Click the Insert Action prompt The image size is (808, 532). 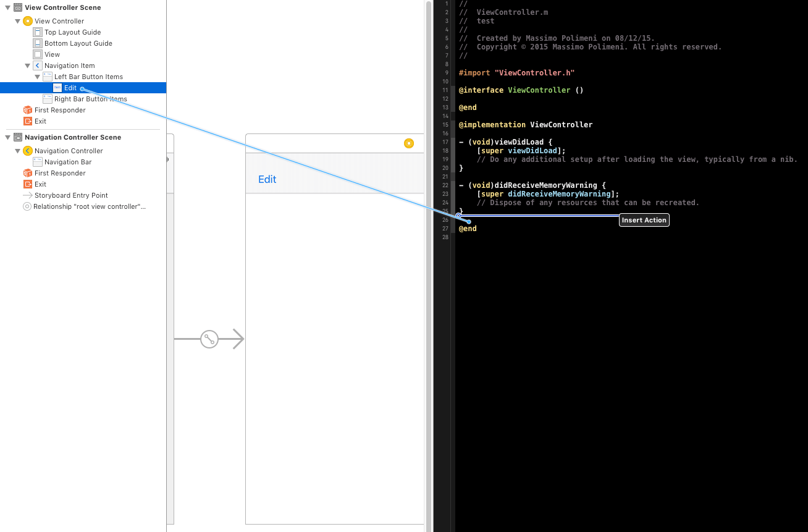[x=644, y=220]
